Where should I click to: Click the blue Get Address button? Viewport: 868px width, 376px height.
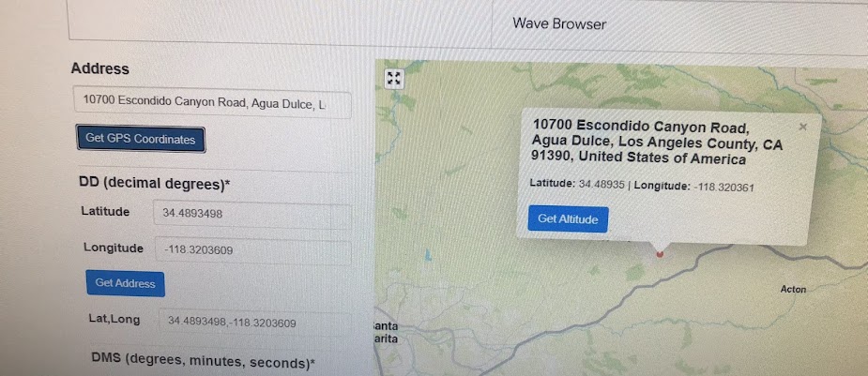tap(125, 284)
